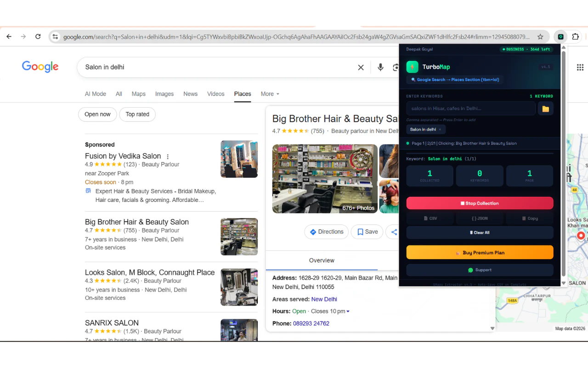Open the Big Brother Hair & Beauty Salon result
The height and width of the screenshot is (368, 588).
(x=137, y=222)
